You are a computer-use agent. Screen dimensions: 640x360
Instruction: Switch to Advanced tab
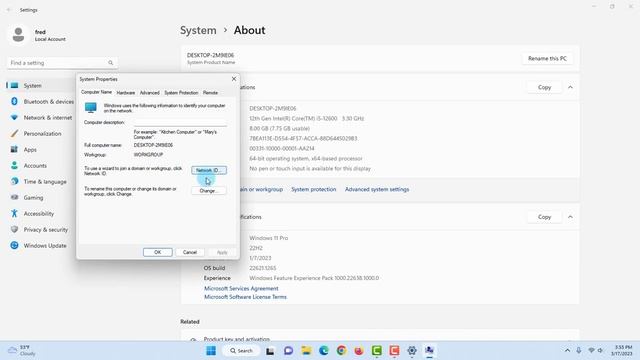(150, 93)
